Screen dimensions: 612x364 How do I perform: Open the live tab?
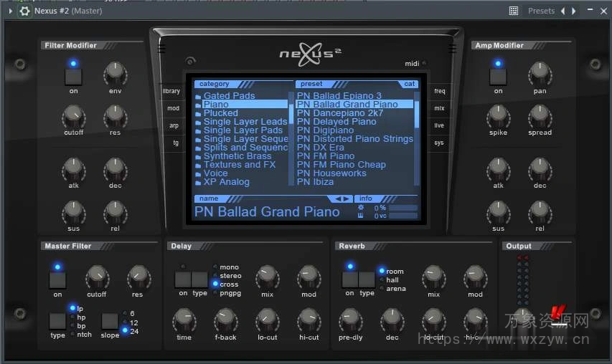click(x=439, y=125)
